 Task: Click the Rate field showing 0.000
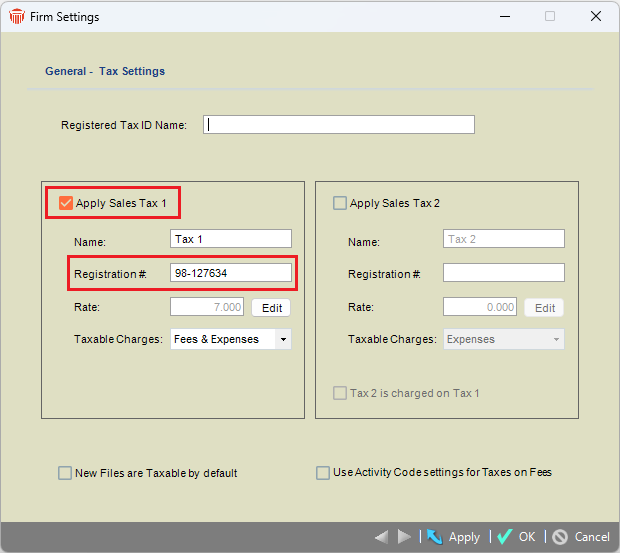[480, 307]
